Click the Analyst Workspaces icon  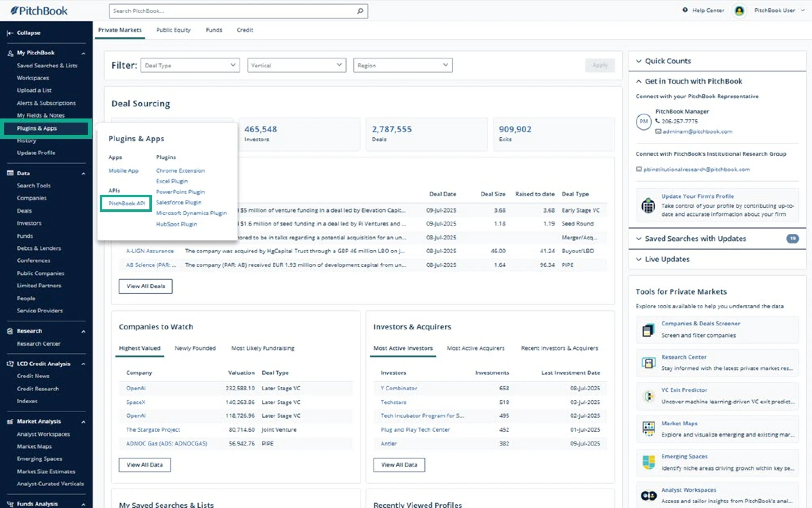(648, 495)
